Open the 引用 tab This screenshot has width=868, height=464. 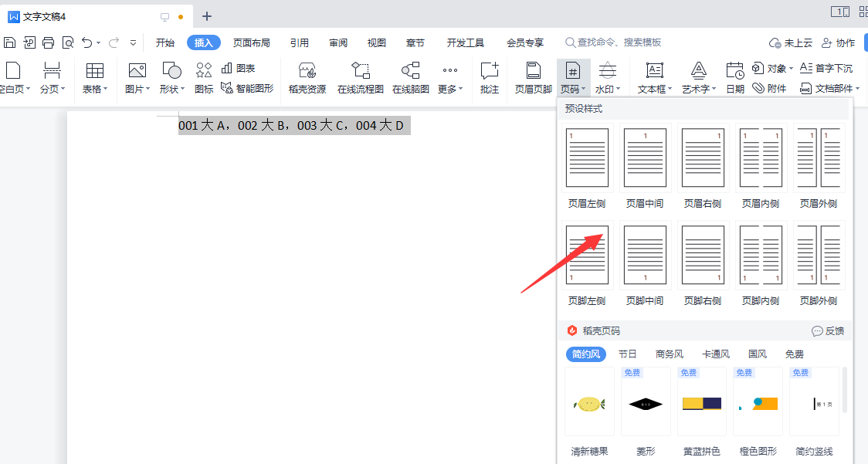coord(300,42)
